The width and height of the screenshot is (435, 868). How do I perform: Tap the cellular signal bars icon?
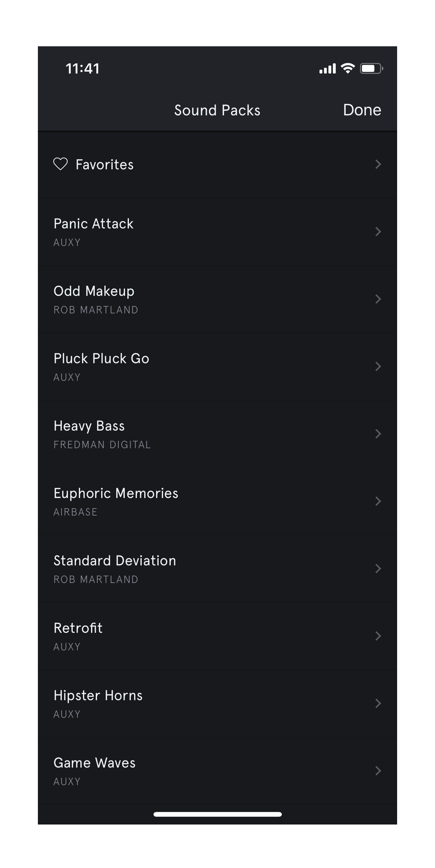pos(327,69)
